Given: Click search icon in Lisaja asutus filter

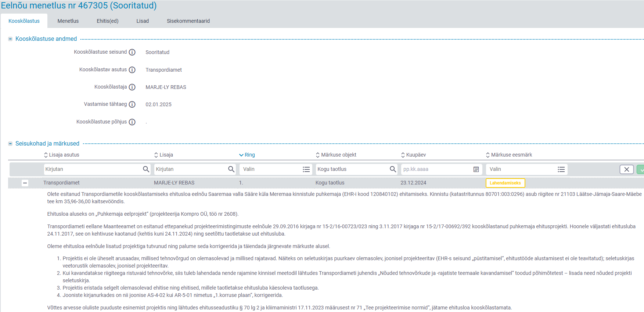Looking at the screenshot, I should point(146,169).
